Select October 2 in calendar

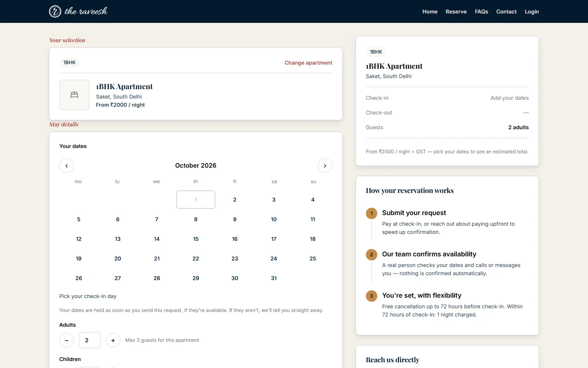pos(235,200)
